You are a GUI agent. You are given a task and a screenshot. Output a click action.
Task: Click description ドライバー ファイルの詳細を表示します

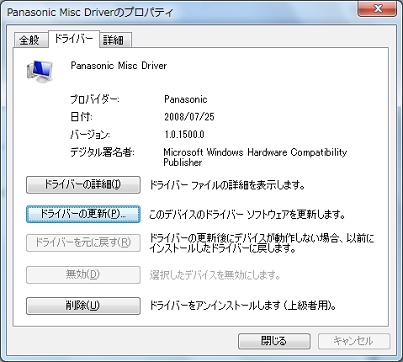(x=227, y=185)
